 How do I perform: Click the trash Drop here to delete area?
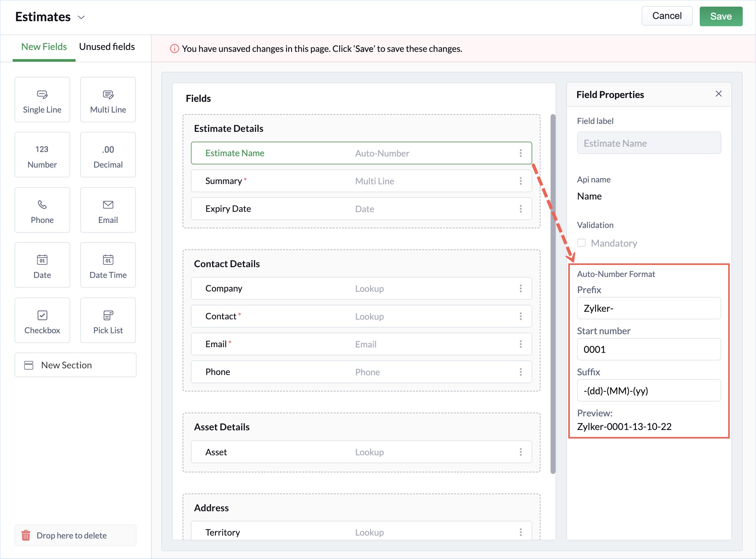pos(75,535)
